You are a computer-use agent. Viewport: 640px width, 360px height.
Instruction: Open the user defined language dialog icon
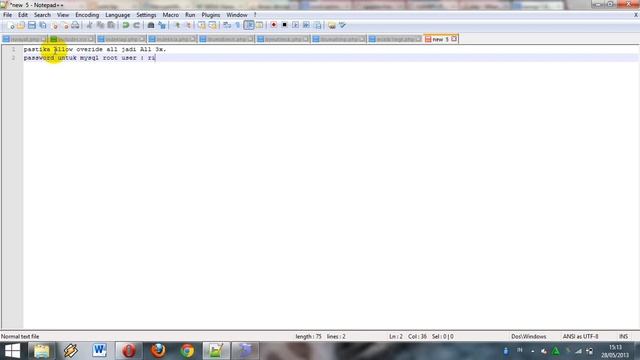pyautogui.click(x=260, y=25)
